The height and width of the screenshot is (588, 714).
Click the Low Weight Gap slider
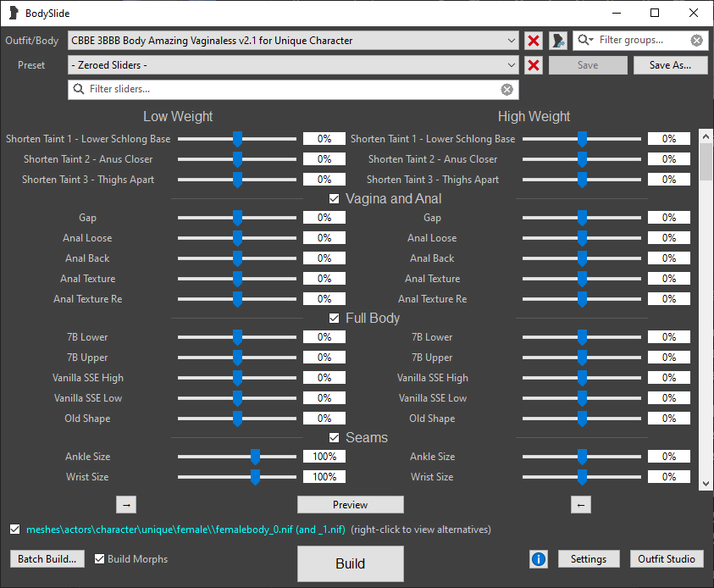tap(237, 218)
